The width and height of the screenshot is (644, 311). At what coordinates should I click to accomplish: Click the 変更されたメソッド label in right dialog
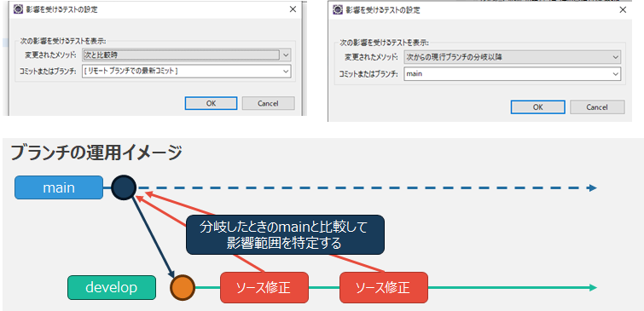pos(371,57)
